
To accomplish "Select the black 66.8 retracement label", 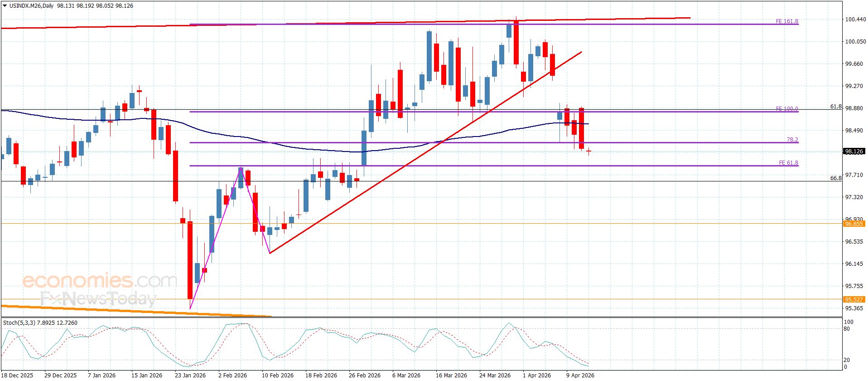I will pos(836,178).
